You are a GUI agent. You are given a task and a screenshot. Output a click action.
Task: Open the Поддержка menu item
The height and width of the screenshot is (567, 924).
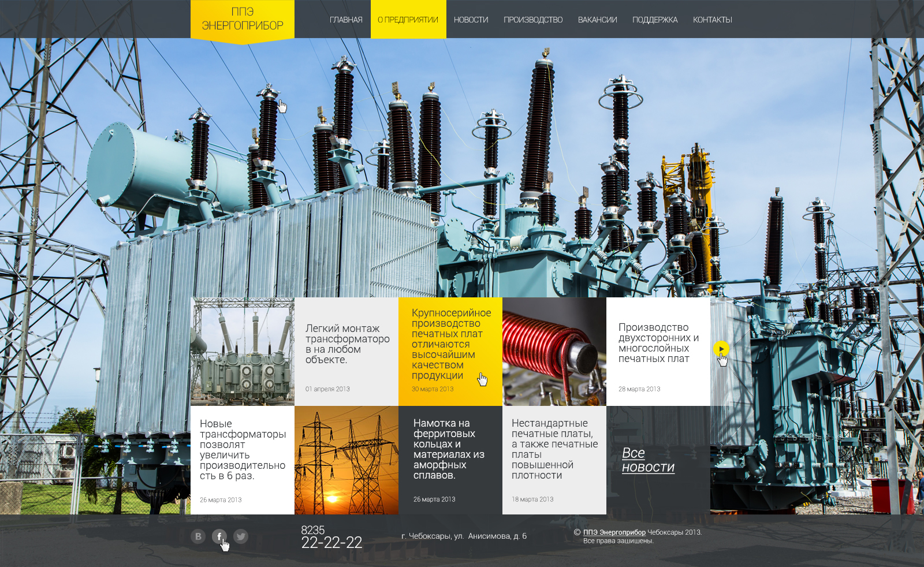point(655,20)
